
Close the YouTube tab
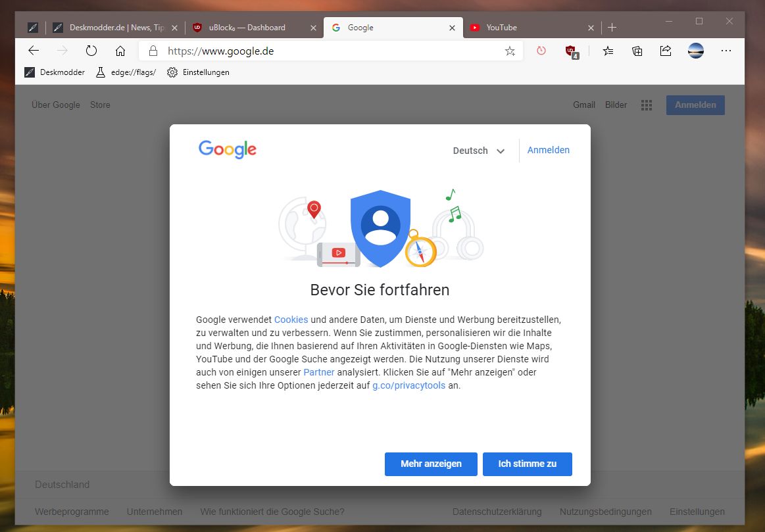coord(590,28)
